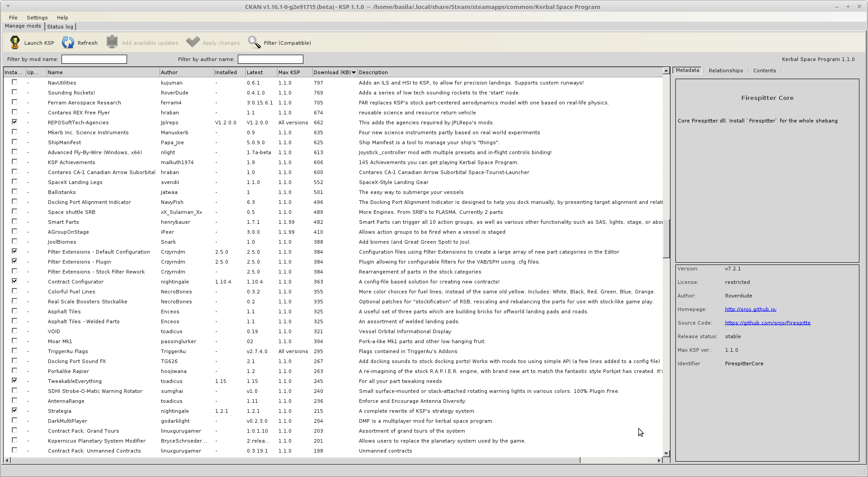Select the Asphalt Tiles - Welded Parts row
Screen dimensions: 868x477
click(x=333, y=321)
